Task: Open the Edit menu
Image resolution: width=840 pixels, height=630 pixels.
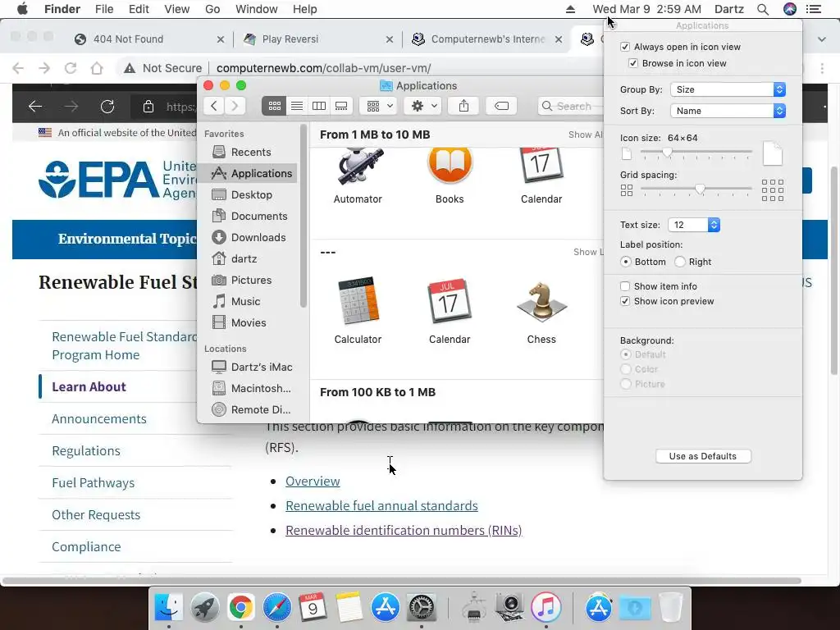Action: (139, 9)
